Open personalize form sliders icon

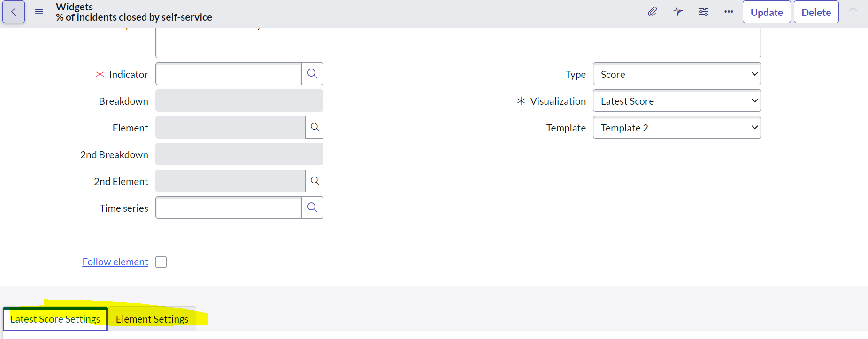(x=703, y=12)
